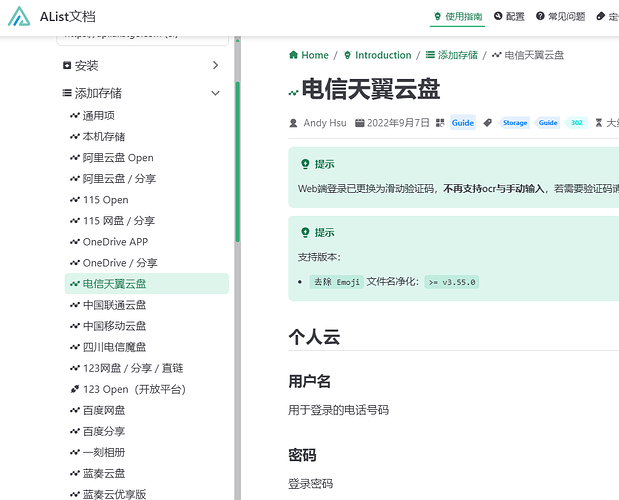
Task: Click the author icon beside Andy Hsu
Action: [293, 123]
